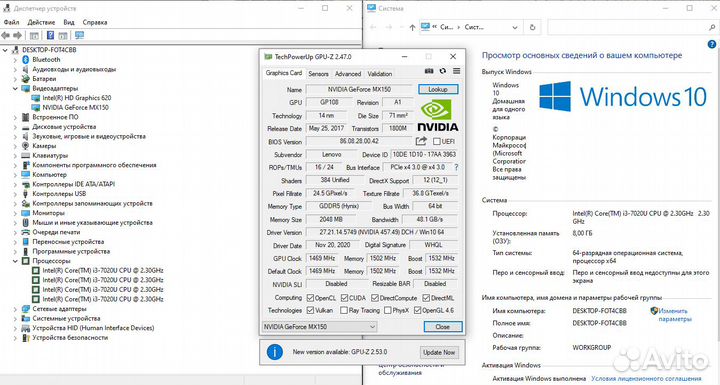Click the scan for hardware monitor toolbar icon
Viewport: 720px width, 385px height.
click(x=79, y=35)
